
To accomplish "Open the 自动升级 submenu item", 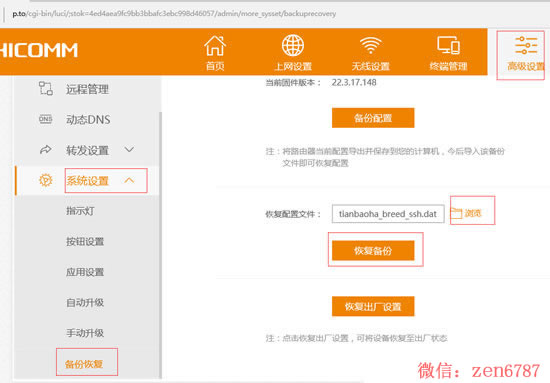I will click(85, 302).
